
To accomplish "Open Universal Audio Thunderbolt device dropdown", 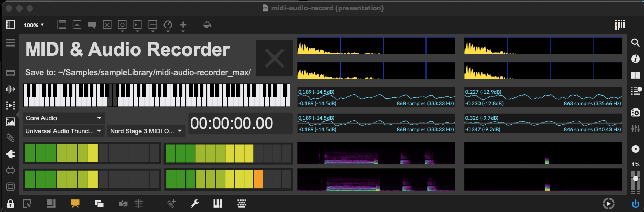I will (x=64, y=131).
